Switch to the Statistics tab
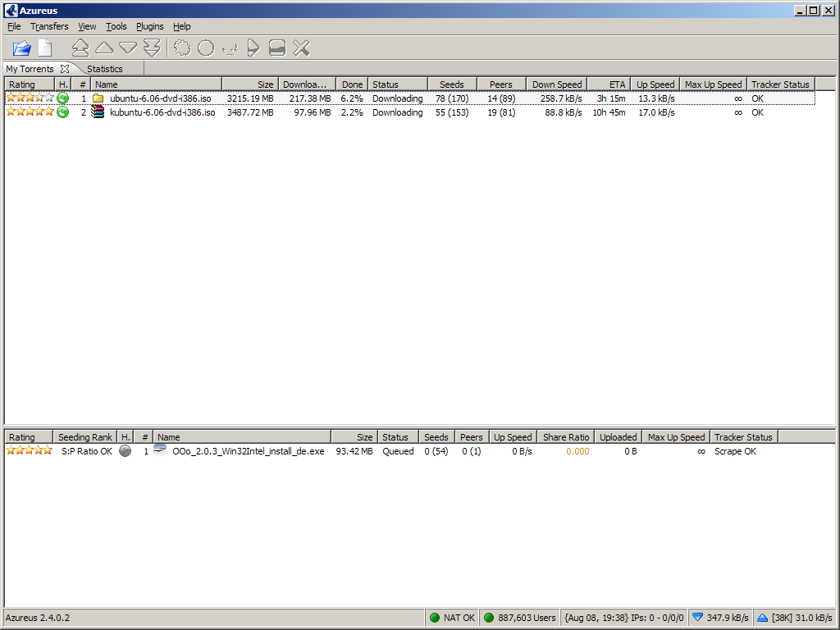The image size is (840, 630). point(105,69)
